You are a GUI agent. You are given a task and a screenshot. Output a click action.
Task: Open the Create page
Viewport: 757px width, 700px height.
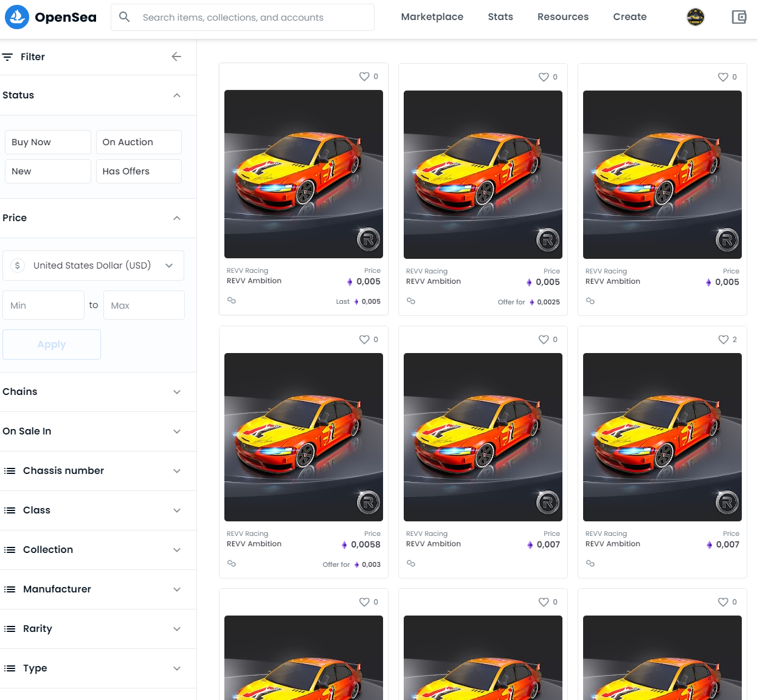(630, 17)
